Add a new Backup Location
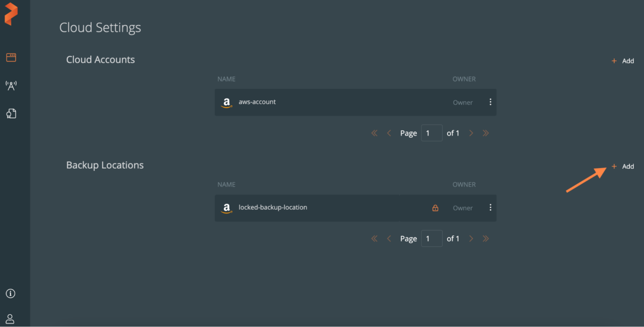This screenshot has height=327, width=644. click(623, 166)
